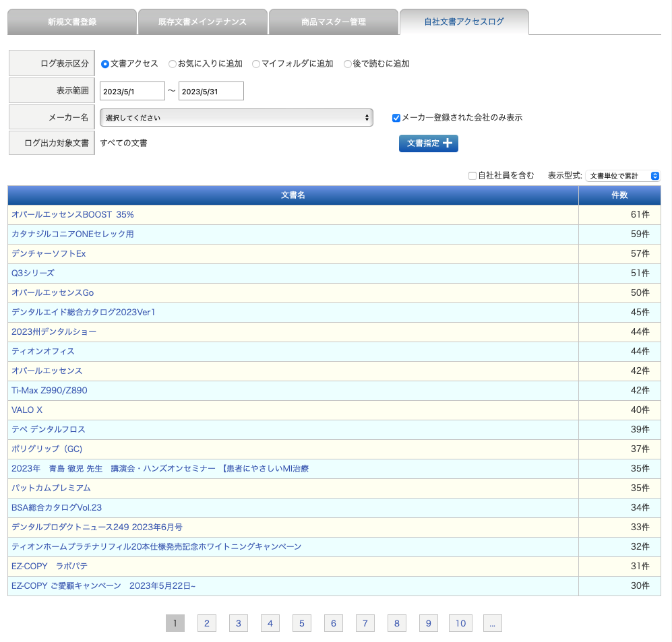Open オパールエッセンスBOOST 35% document link
Screen dimensions: 672x642
tap(72, 215)
